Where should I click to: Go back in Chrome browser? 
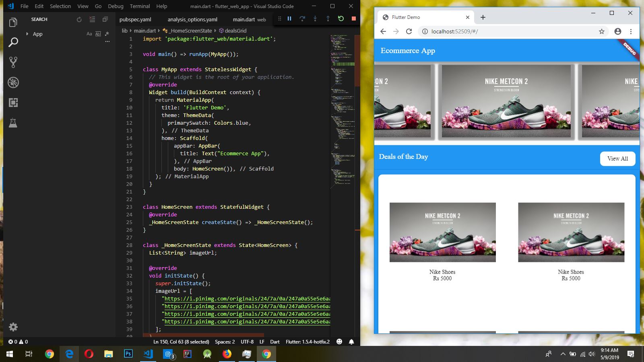pos(383,31)
